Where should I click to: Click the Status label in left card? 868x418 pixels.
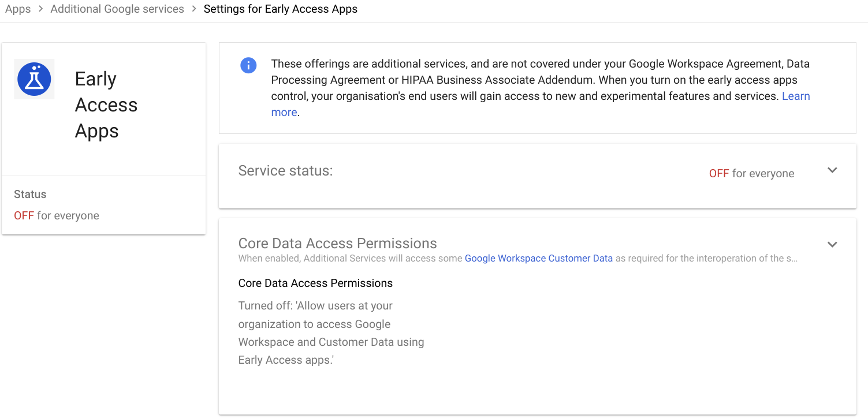click(x=30, y=194)
